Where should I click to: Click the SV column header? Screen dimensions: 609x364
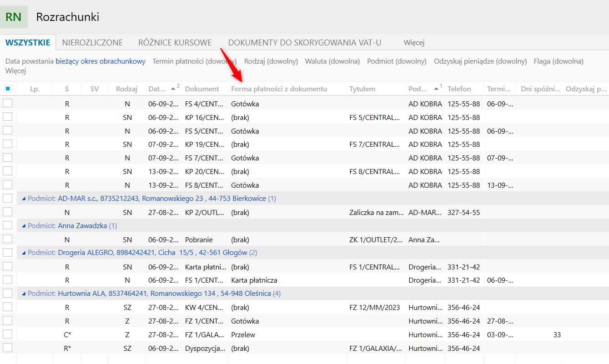(95, 89)
